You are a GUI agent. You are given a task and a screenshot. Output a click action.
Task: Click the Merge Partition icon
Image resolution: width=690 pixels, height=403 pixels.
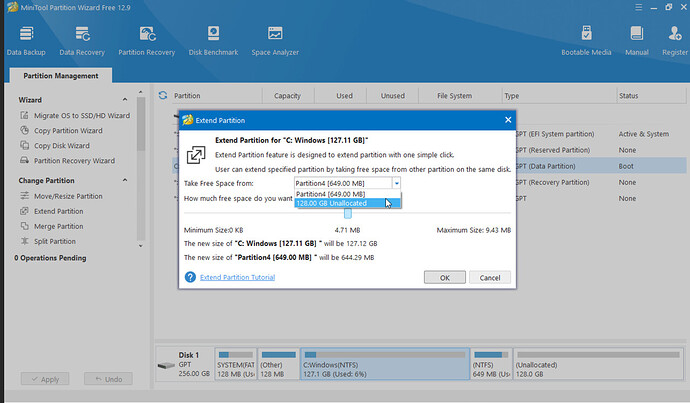tap(24, 226)
